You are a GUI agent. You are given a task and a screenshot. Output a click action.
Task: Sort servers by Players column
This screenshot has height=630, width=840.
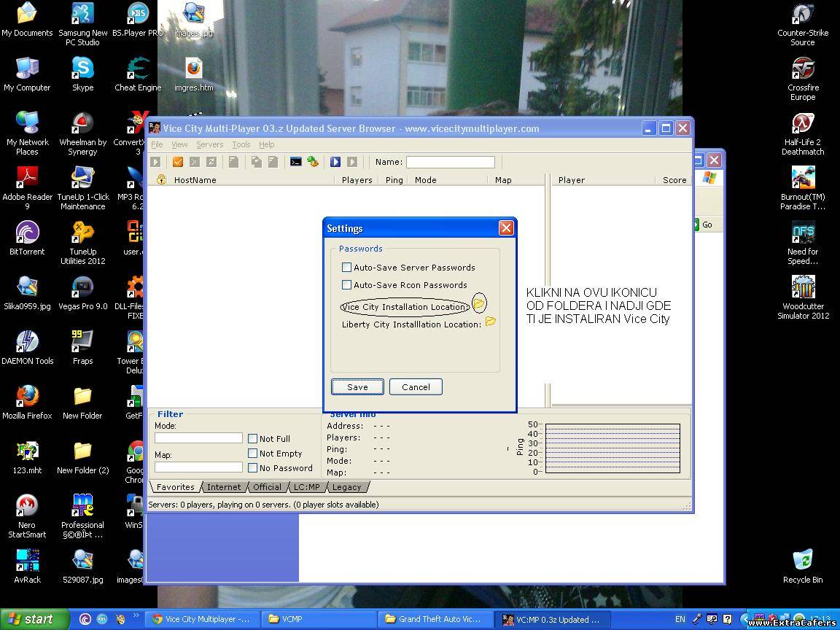click(x=357, y=180)
